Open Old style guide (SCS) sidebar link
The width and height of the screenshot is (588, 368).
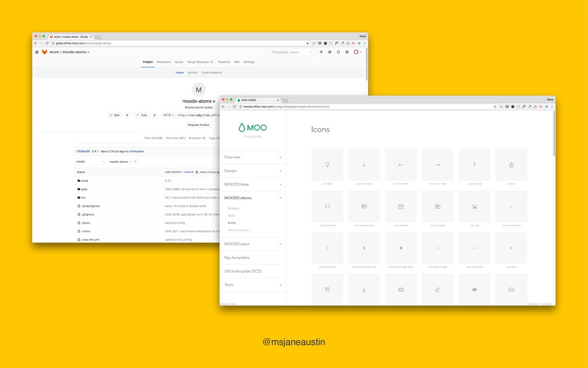pyautogui.click(x=253, y=271)
